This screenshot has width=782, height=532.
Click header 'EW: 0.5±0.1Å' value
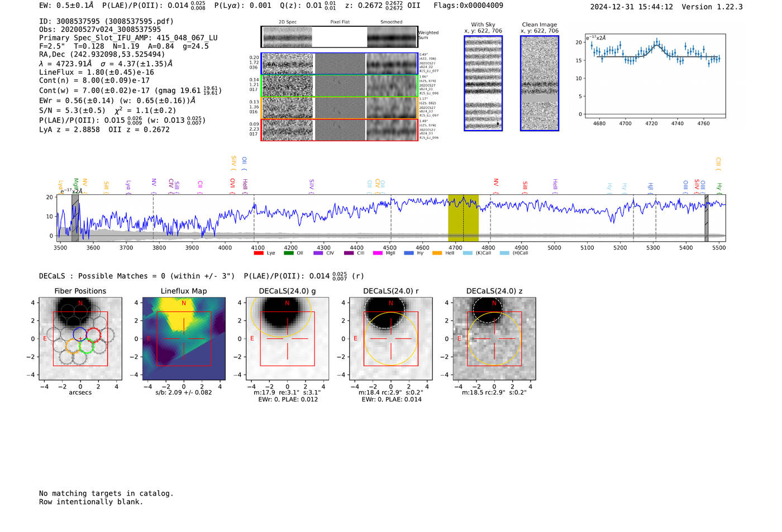click(x=66, y=6)
